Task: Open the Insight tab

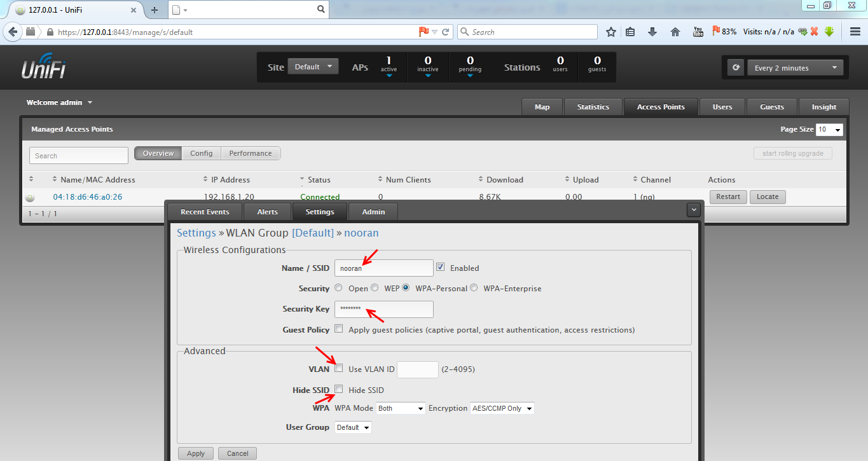Action: pos(824,107)
